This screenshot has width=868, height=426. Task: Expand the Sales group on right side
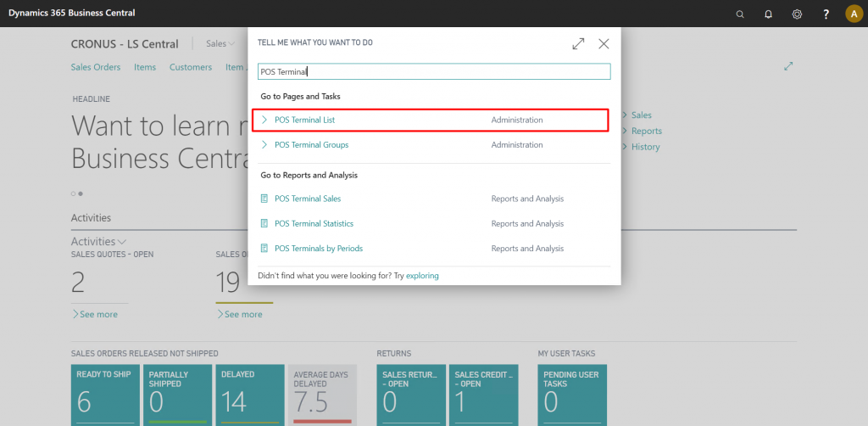637,115
